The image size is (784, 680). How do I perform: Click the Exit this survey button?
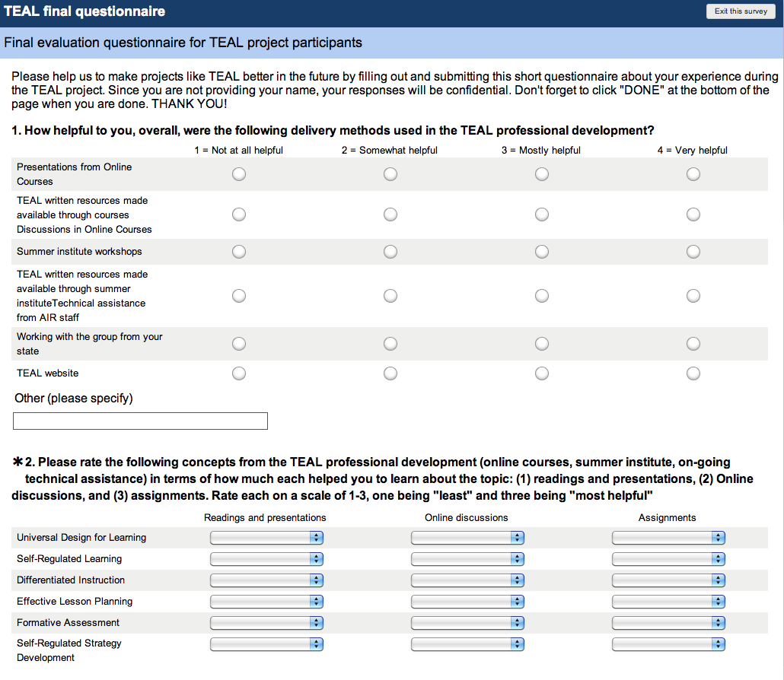pyautogui.click(x=741, y=11)
